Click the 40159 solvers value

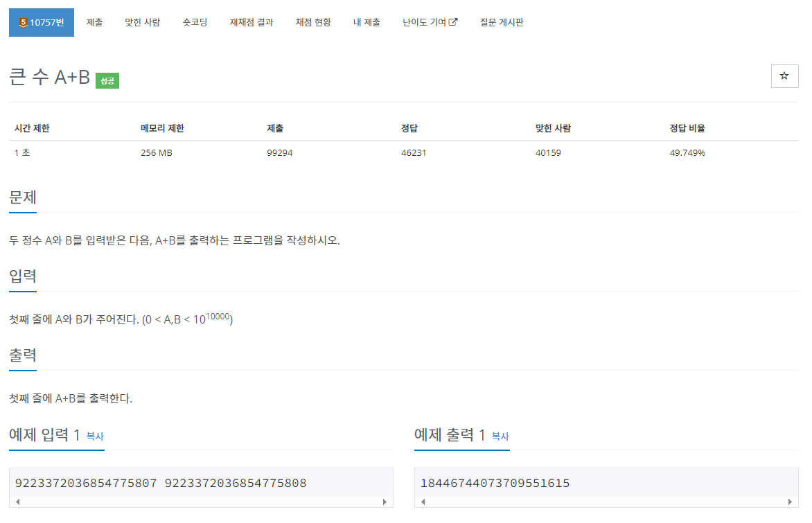(x=548, y=153)
